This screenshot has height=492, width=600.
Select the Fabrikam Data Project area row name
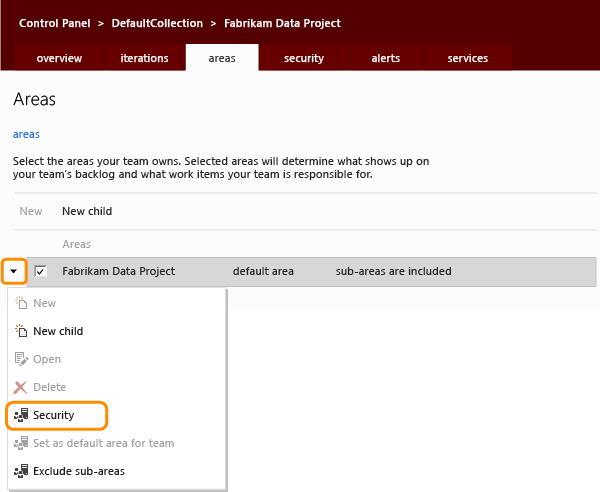[x=119, y=271]
